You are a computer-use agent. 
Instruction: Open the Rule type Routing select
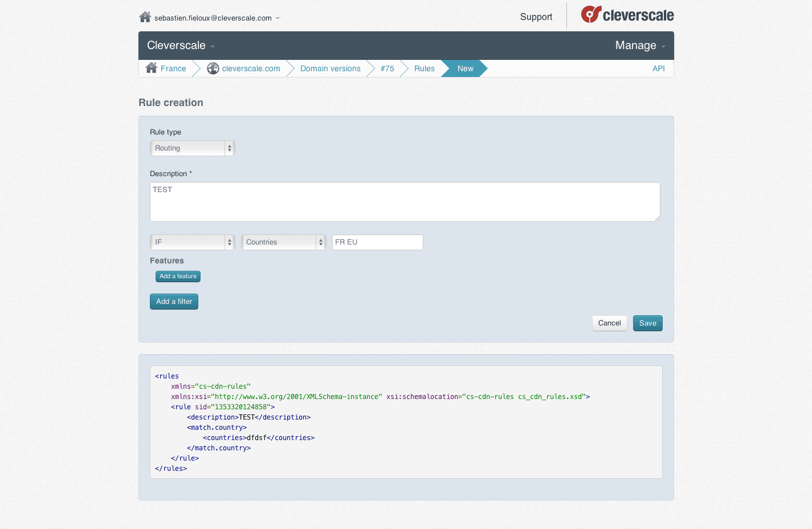coord(193,148)
